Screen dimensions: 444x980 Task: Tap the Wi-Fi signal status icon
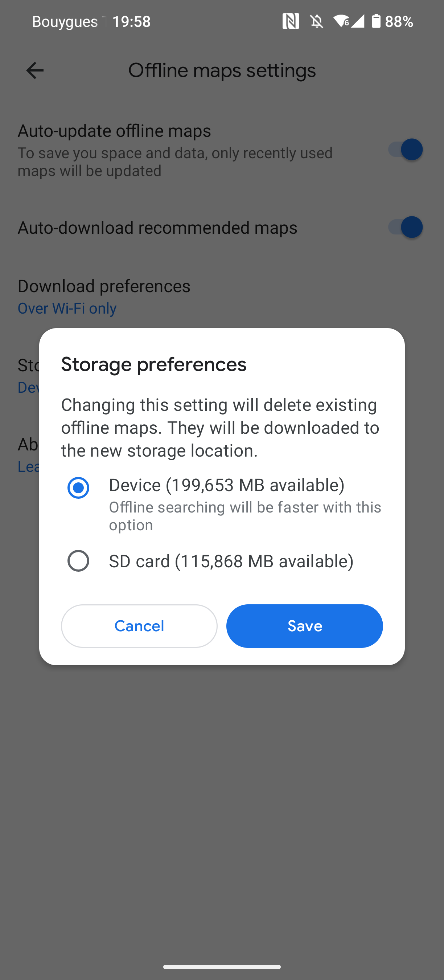(x=341, y=21)
